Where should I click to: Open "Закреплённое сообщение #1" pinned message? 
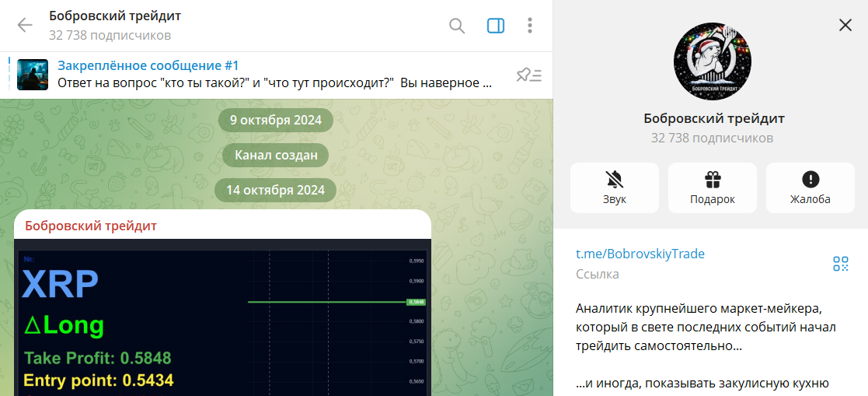pyautogui.click(x=148, y=66)
